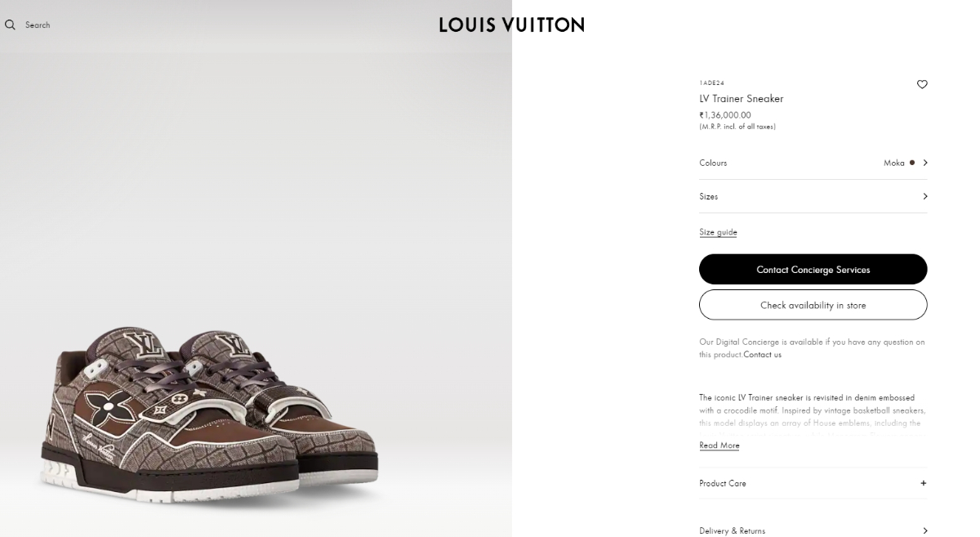Go to the Louis Vuitton home logo
The image size is (980, 537).
coord(511,25)
